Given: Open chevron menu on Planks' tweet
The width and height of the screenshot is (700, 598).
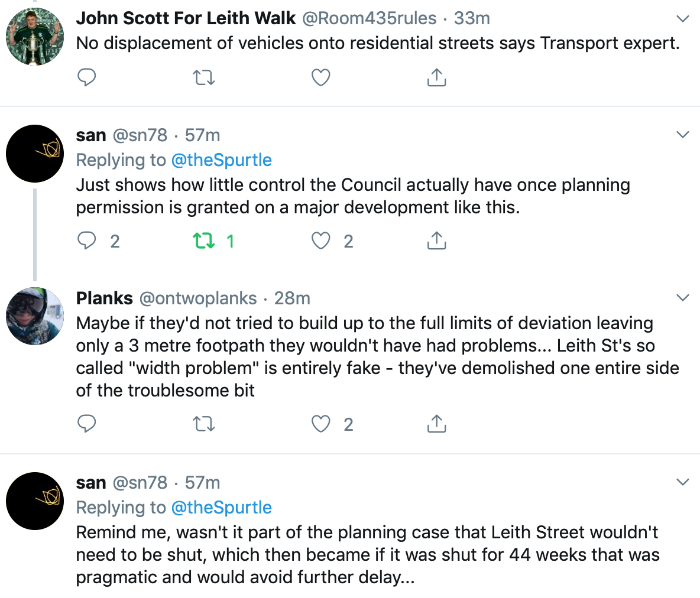Looking at the screenshot, I should click(x=683, y=298).
